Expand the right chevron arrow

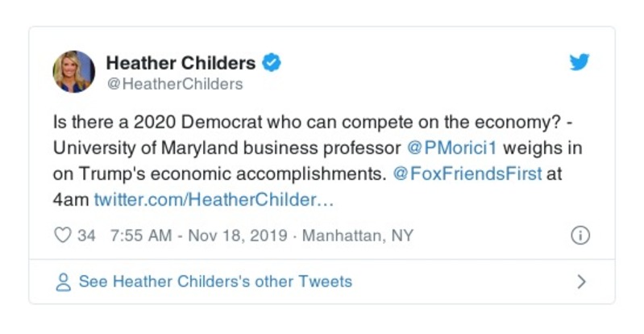pyautogui.click(x=581, y=282)
